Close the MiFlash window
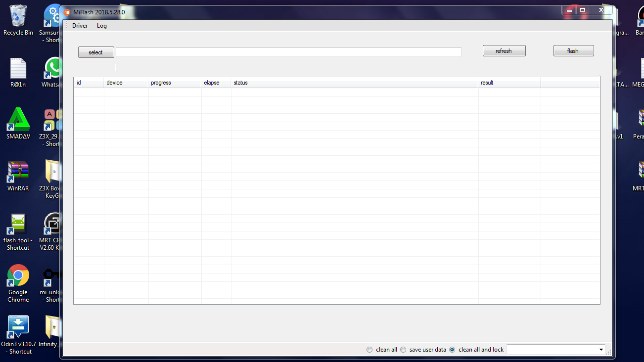The width and height of the screenshot is (644, 362). [601, 10]
